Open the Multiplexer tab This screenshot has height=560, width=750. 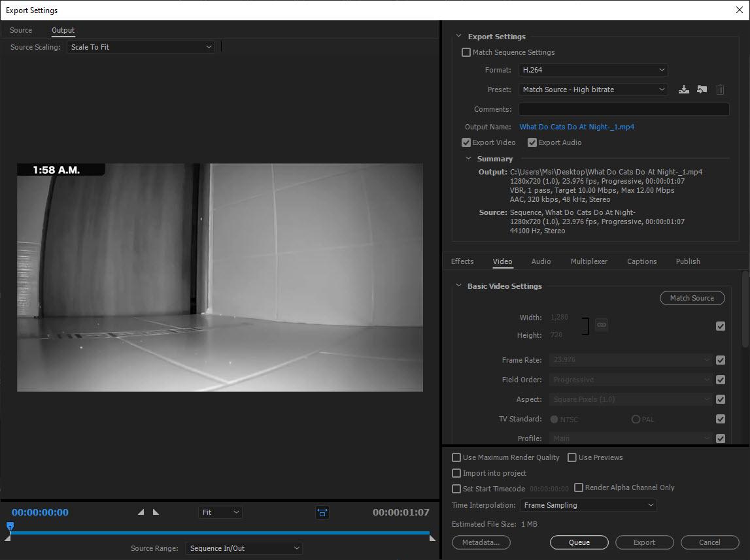coord(588,261)
